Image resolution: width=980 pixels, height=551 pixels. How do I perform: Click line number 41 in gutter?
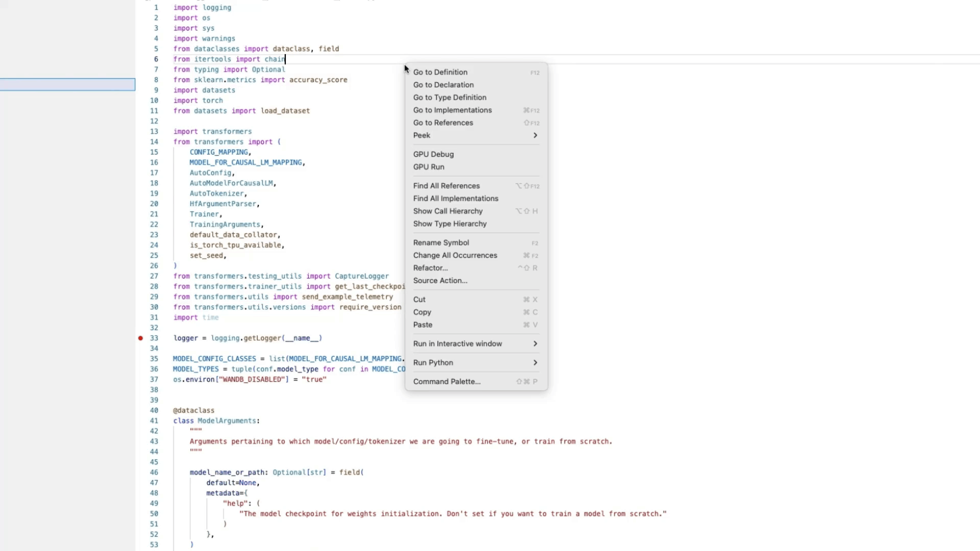point(154,421)
